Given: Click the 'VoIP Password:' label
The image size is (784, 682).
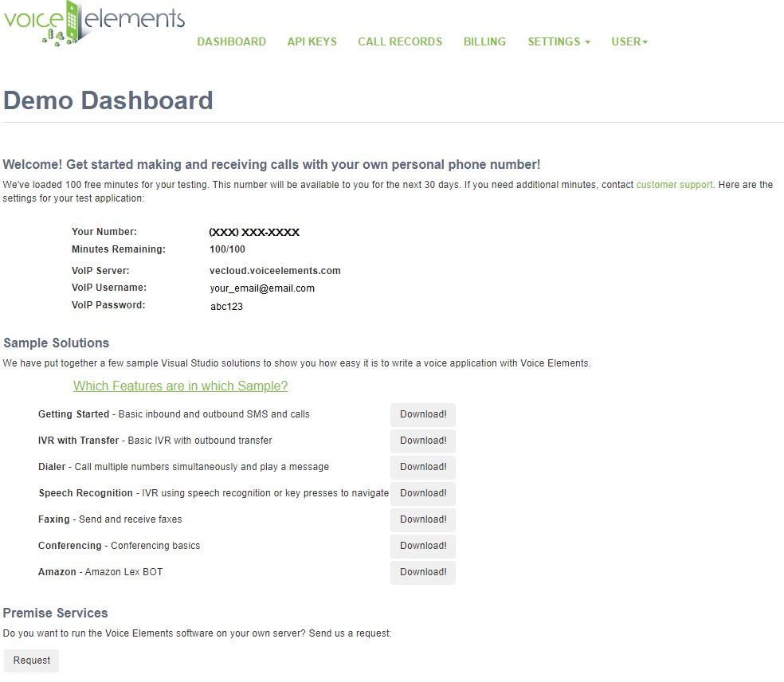Looking at the screenshot, I should pyautogui.click(x=108, y=305).
